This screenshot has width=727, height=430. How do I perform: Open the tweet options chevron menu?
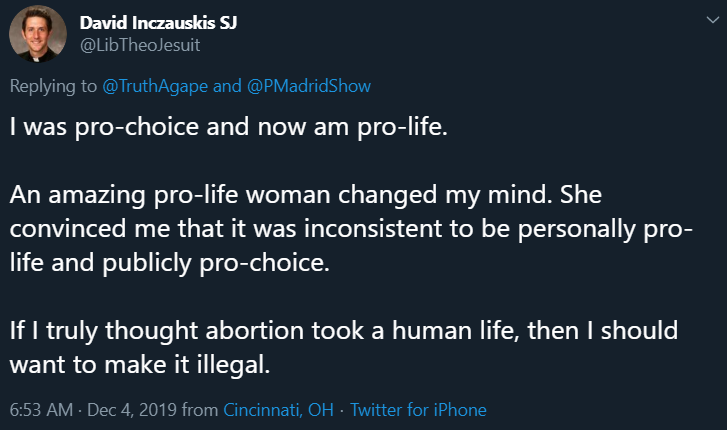point(701,21)
